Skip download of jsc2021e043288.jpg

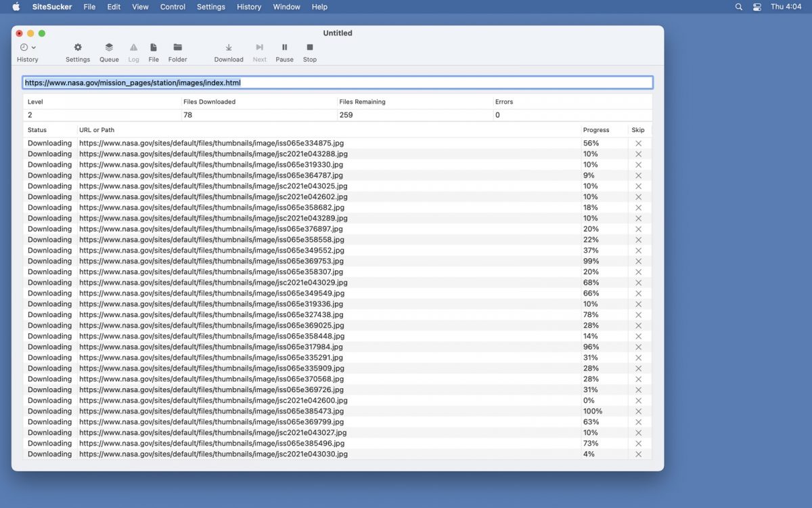(x=638, y=154)
